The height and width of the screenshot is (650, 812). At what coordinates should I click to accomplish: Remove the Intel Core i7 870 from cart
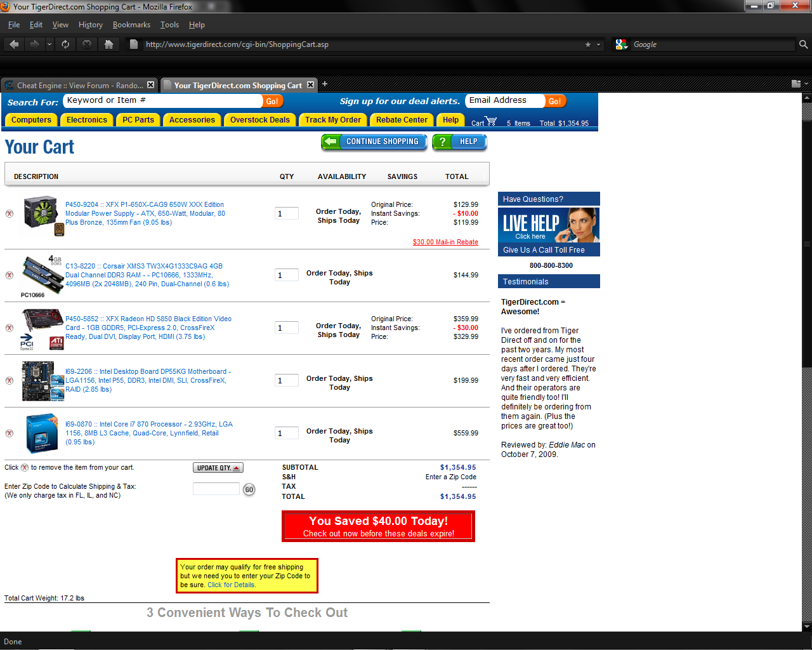coord(10,434)
